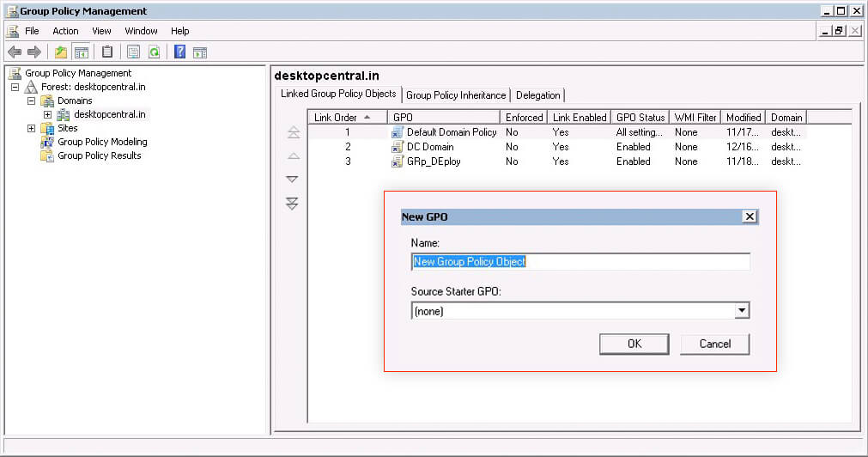Toggle Show/Hide Console Tree toolbar icon
The height and width of the screenshot is (457, 868).
tap(82, 52)
